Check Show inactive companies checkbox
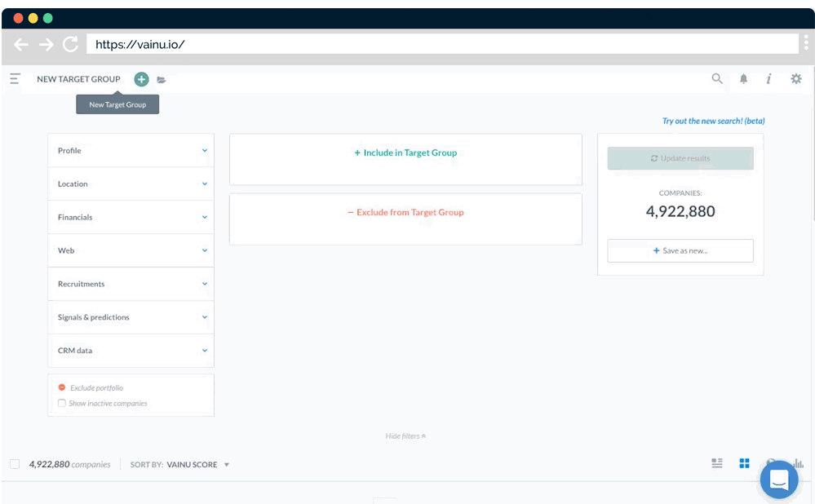Viewport: 815px width, 504px height. (62, 403)
